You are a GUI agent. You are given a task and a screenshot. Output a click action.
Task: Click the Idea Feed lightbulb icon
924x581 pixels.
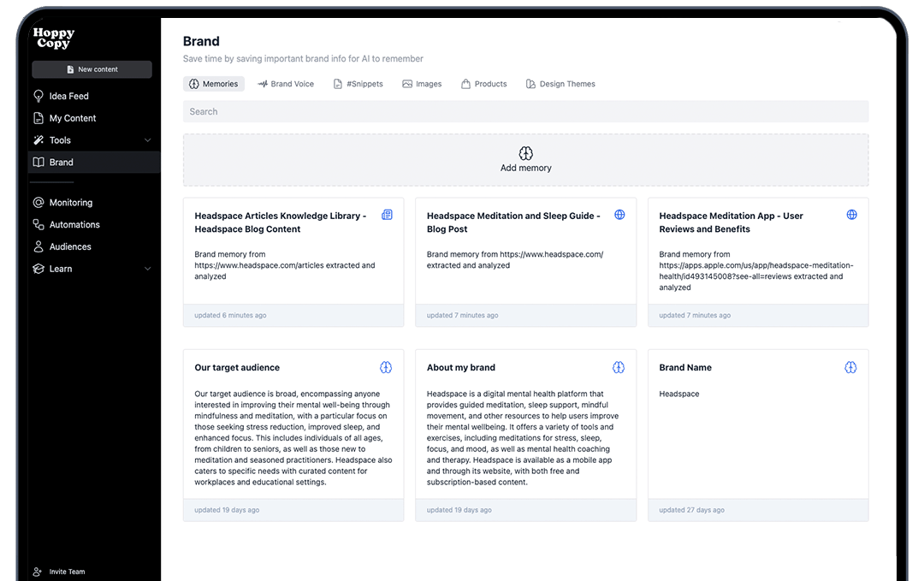pos(38,96)
